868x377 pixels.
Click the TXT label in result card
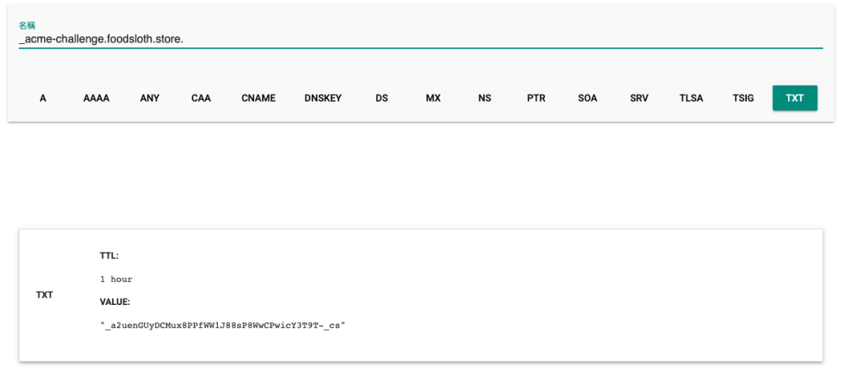click(x=44, y=295)
